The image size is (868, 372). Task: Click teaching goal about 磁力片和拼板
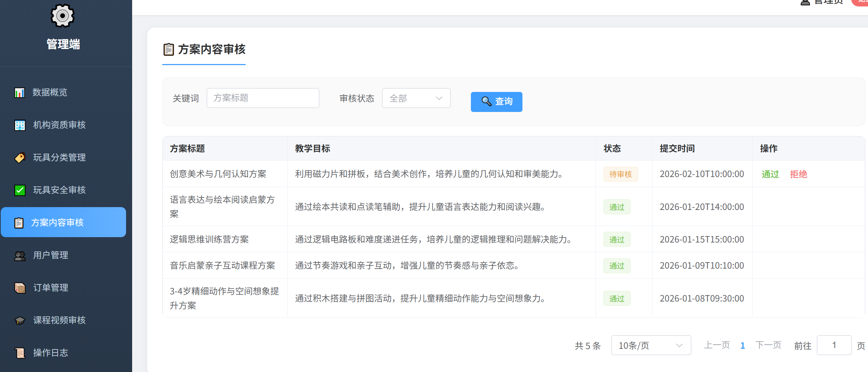(429, 174)
